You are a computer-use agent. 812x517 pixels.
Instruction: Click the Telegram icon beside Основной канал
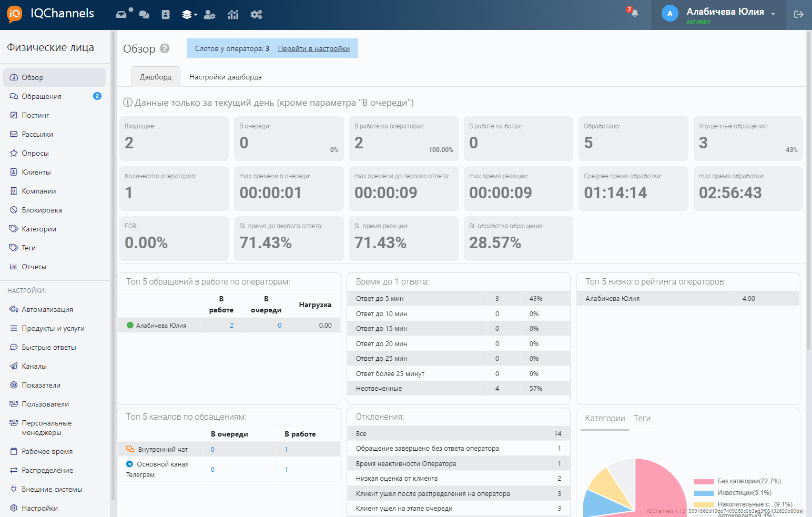[x=129, y=464]
